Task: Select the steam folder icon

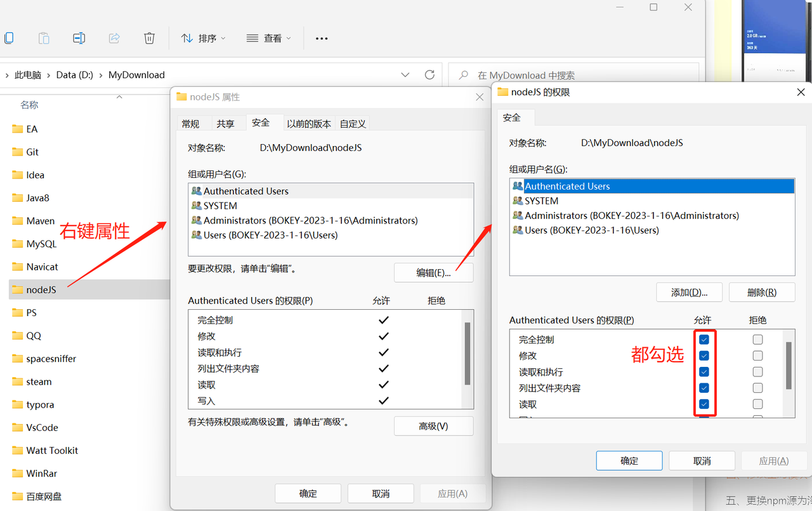Action: (x=18, y=382)
